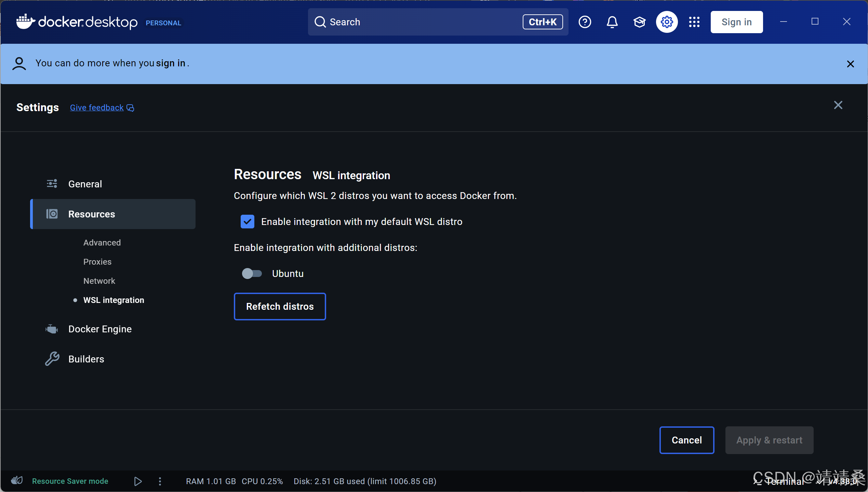868x492 pixels.
Task: Focus the Search input field
Action: 438,22
